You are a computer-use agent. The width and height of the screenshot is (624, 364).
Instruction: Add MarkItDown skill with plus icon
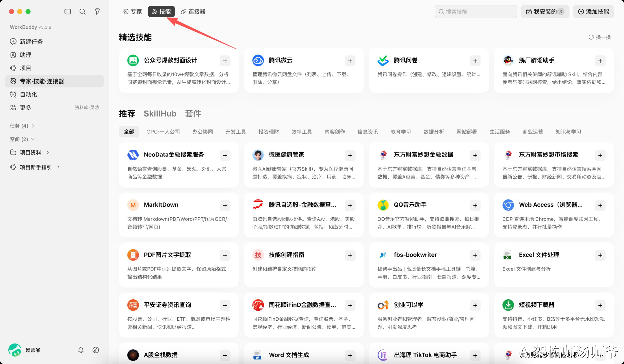225,205
